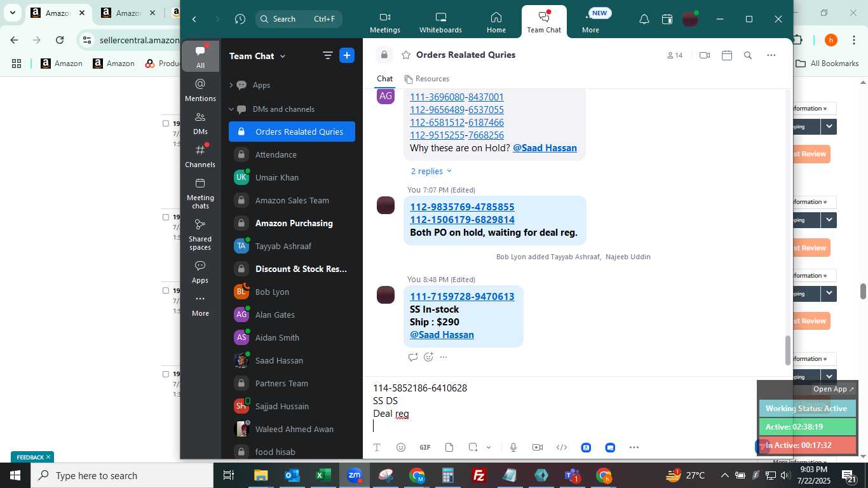This screenshot has width=868, height=488.
Task: Open More in the left sidebar
Action: coord(200,305)
